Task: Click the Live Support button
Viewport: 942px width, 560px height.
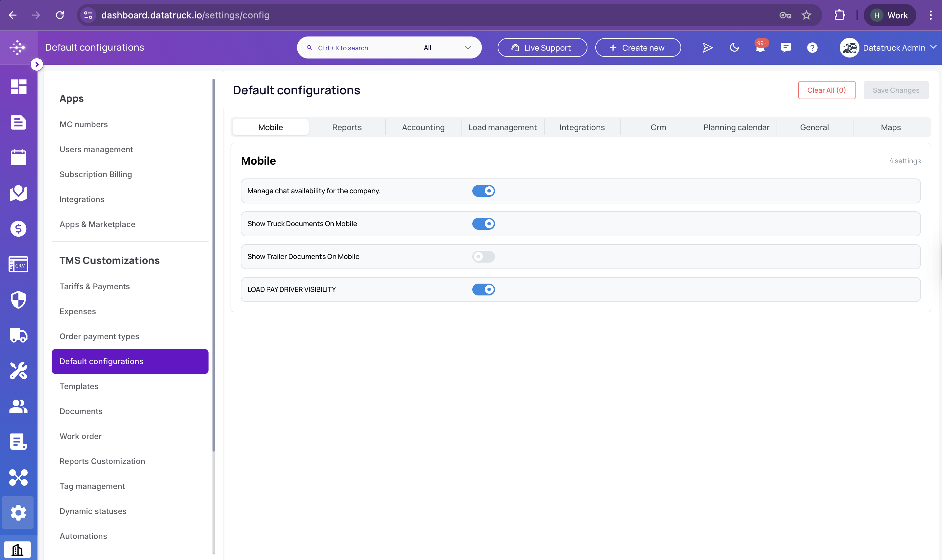Action: pos(542,48)
